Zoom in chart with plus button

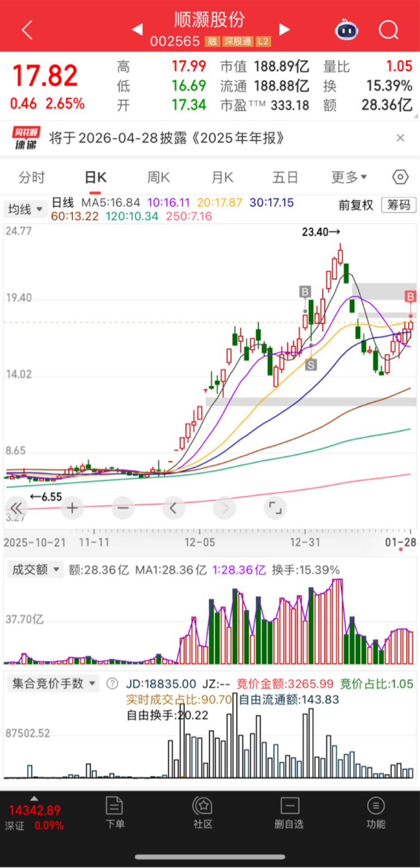point(72,508)
